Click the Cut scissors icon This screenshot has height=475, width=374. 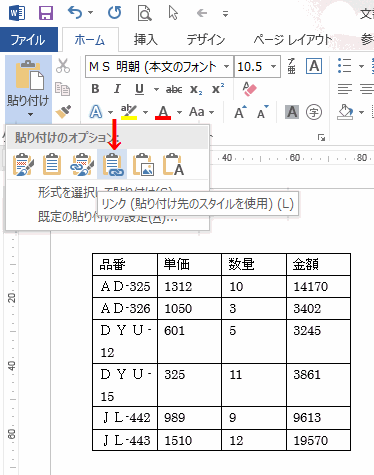(x=63, y=66)
